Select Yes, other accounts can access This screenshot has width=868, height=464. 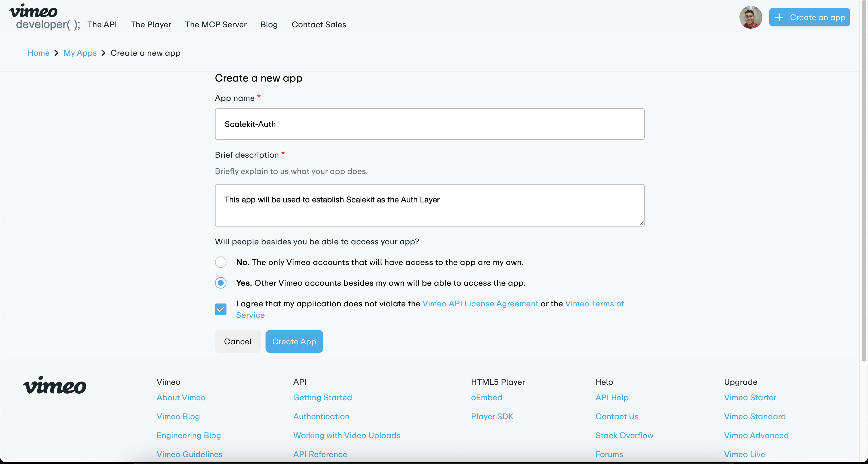point(221,283)
